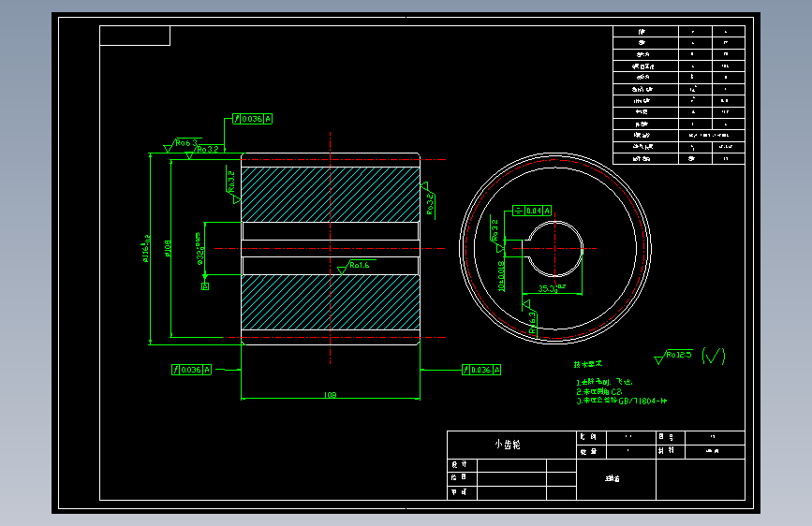Image resolution: width=812 pixels, height=526 pixels.
Task: Click the Ra6.3 label on the circular view bottom
Action: [x=532, y=323]
